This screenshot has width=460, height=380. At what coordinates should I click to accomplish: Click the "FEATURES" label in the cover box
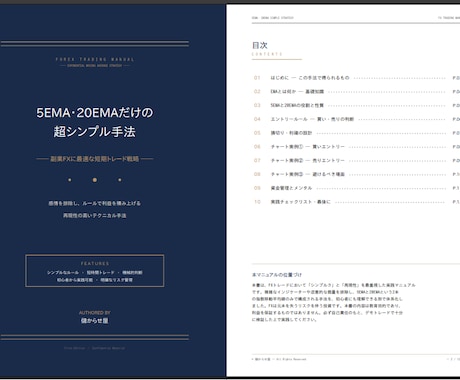[95, 263]
